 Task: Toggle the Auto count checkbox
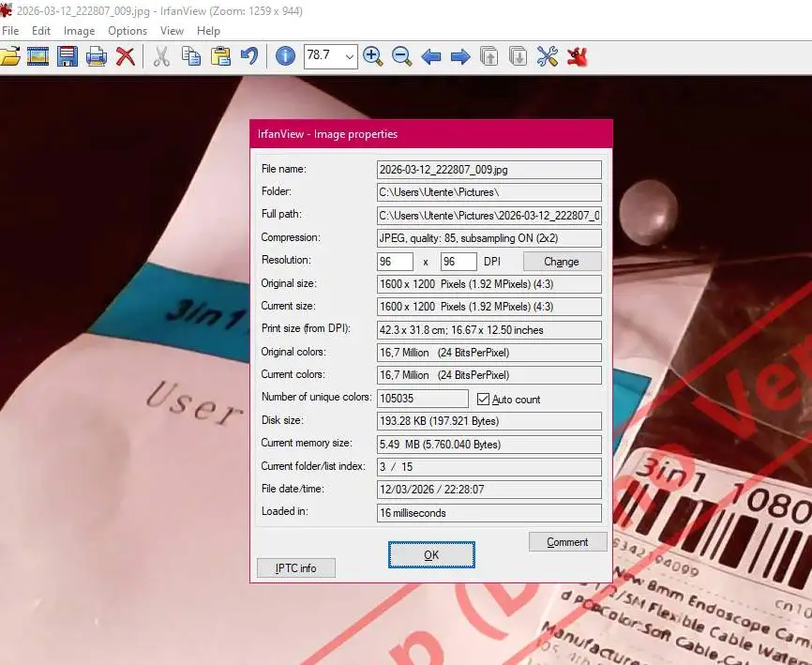point(483,399)
